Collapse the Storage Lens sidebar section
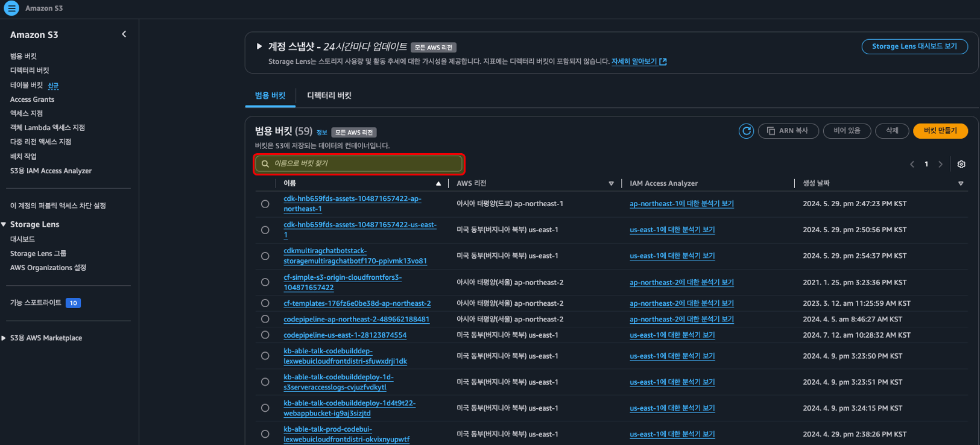The width and height of the screenshot is (980, 445). tap(4, 224)
